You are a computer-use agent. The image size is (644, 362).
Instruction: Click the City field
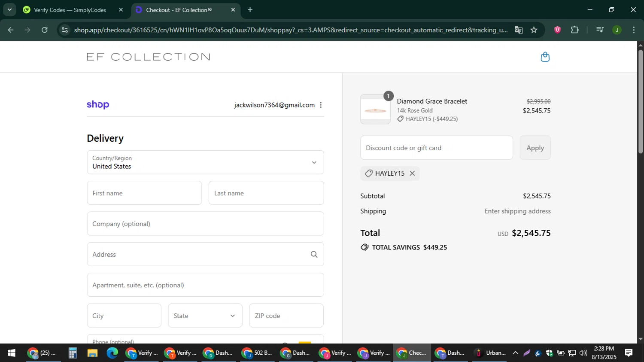124,316
